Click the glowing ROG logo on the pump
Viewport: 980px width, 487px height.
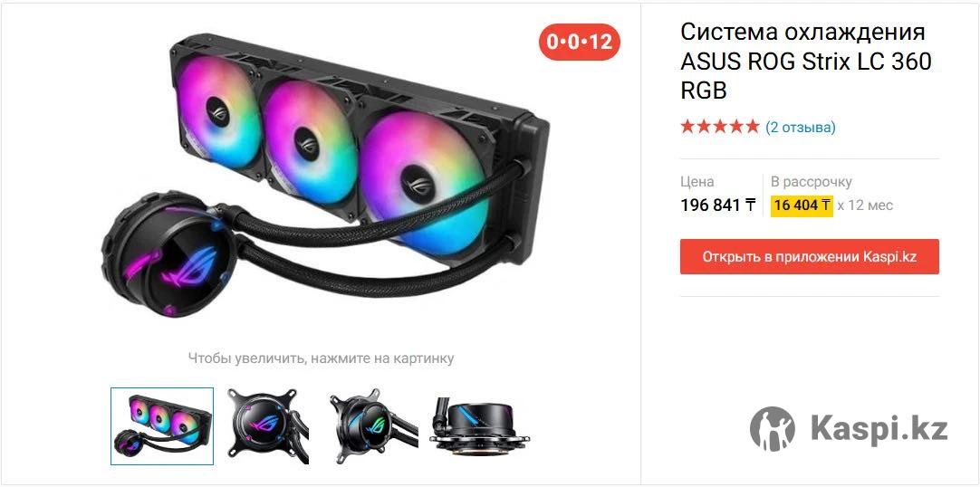(x=189, y=267)
